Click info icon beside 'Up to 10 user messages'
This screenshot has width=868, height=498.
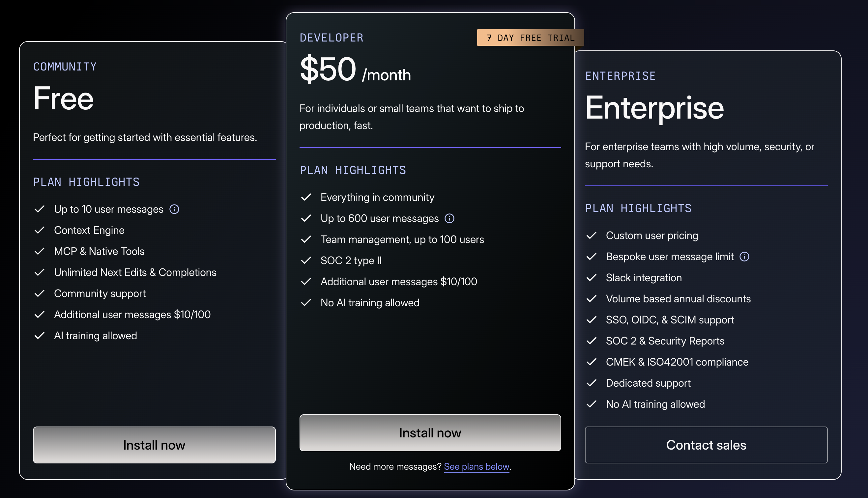click(x=174, y=209)
